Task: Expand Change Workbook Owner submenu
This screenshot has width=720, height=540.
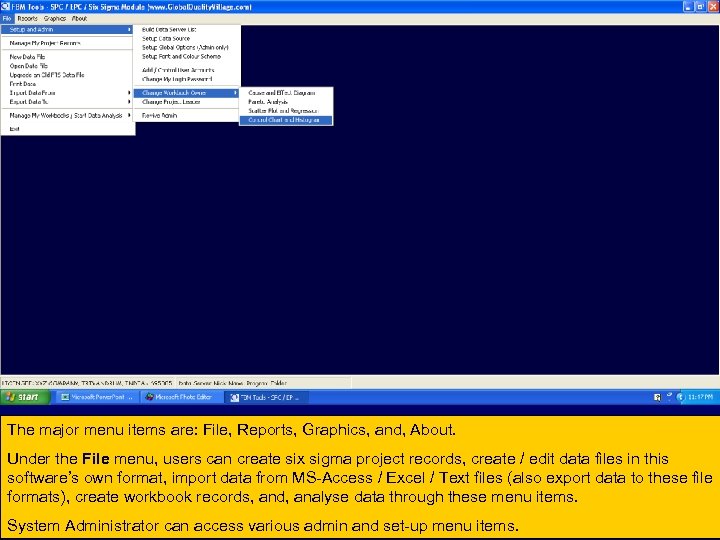Action: click(186, 93)
